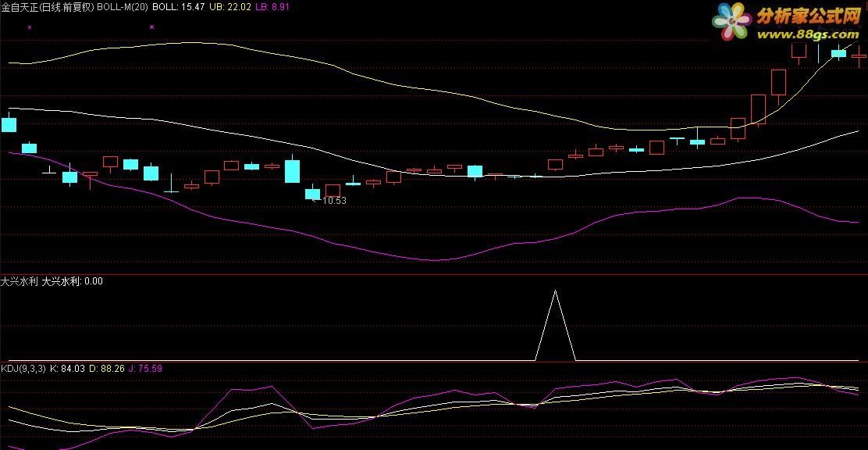Click the peak of the 大兴水利 signal spike

pyautogui.click(x=555, y=291)
